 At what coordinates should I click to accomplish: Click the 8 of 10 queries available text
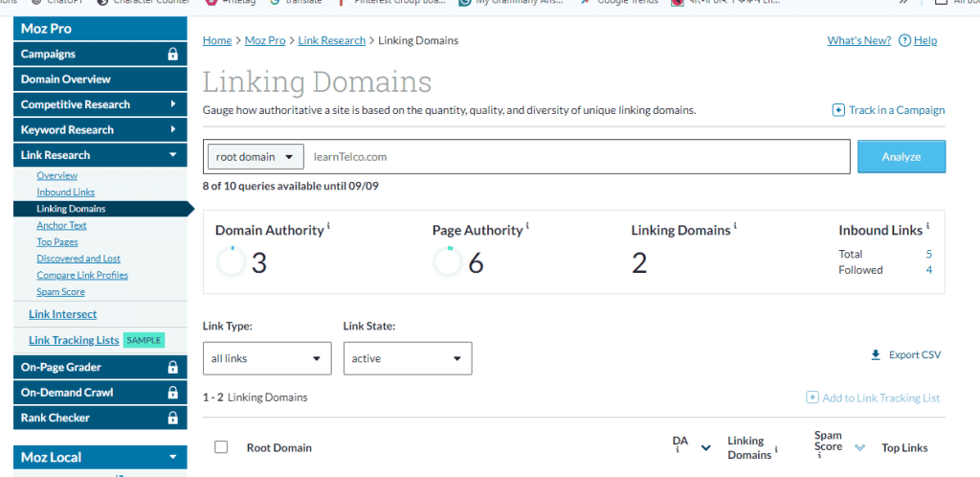click(x=291, y=186)
